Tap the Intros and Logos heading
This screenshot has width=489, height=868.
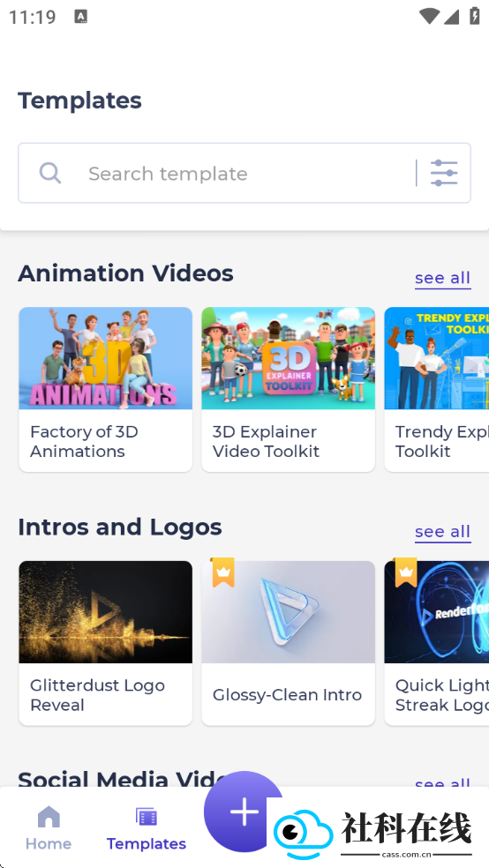[120, 527]
